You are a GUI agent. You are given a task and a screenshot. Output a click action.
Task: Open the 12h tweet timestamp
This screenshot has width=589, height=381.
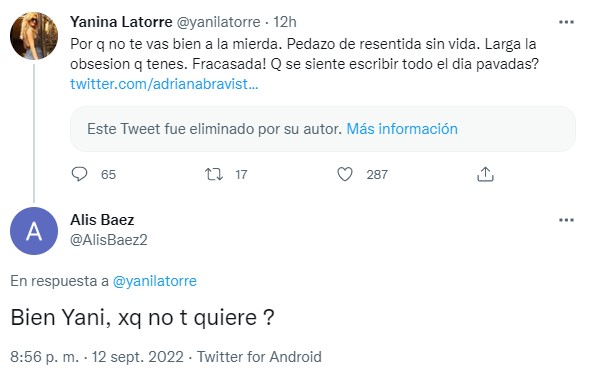point(285,22)
